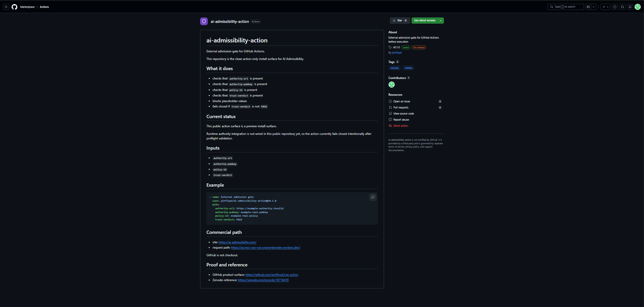Click the Commercial path heading
Screen dimensions: 644x307
(x=224, y=232)
